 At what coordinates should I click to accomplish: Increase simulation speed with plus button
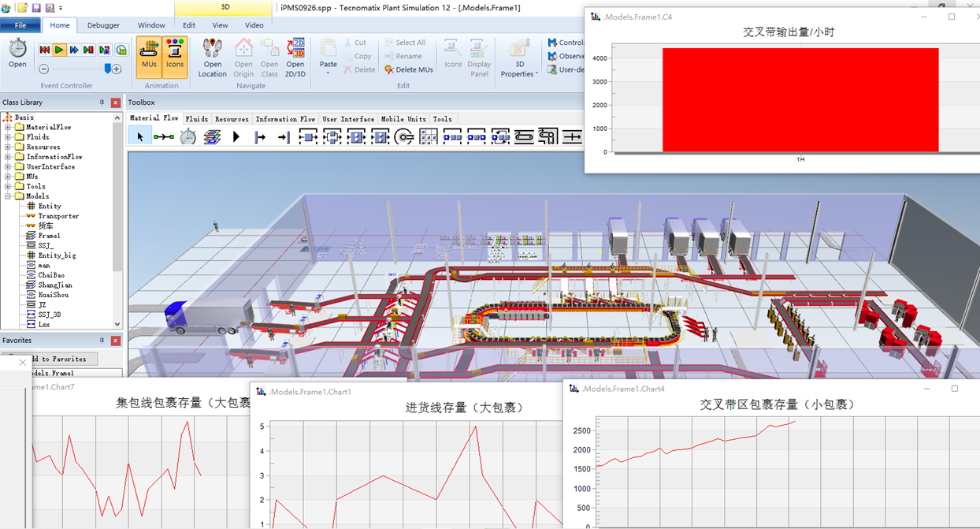(x=117, y=69)
